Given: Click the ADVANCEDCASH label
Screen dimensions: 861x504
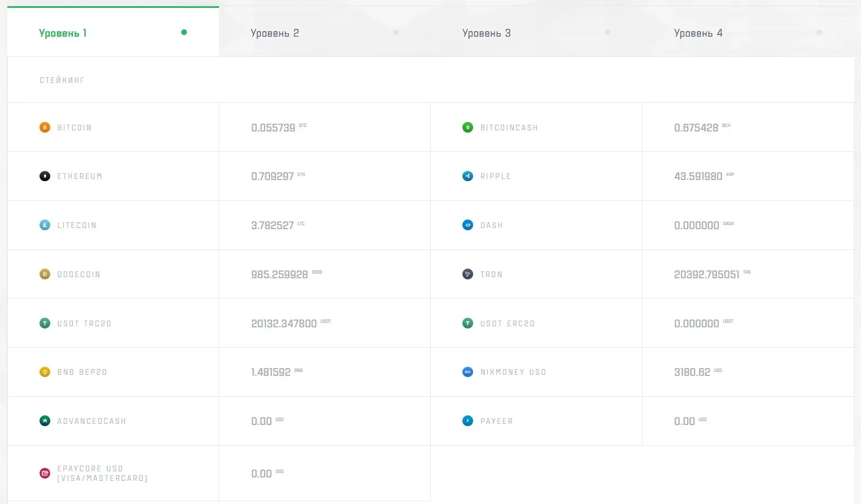Looking at the screenshot, I should coord(91,421).
